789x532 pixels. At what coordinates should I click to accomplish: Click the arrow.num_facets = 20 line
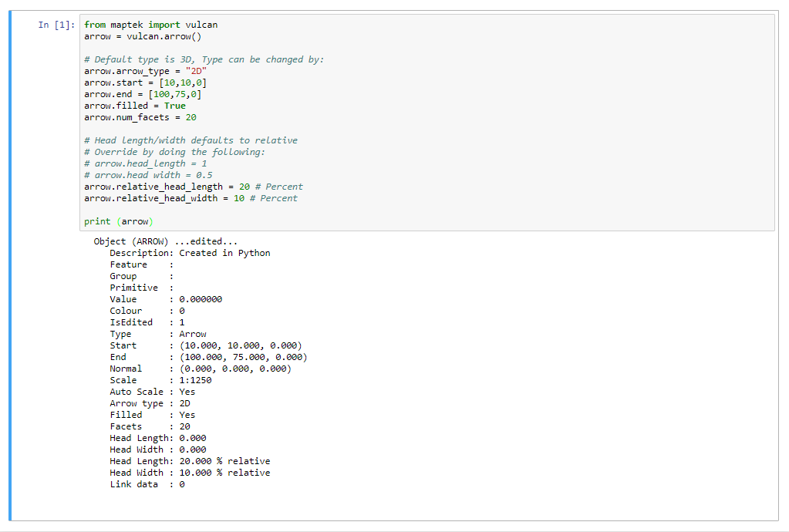140,117
